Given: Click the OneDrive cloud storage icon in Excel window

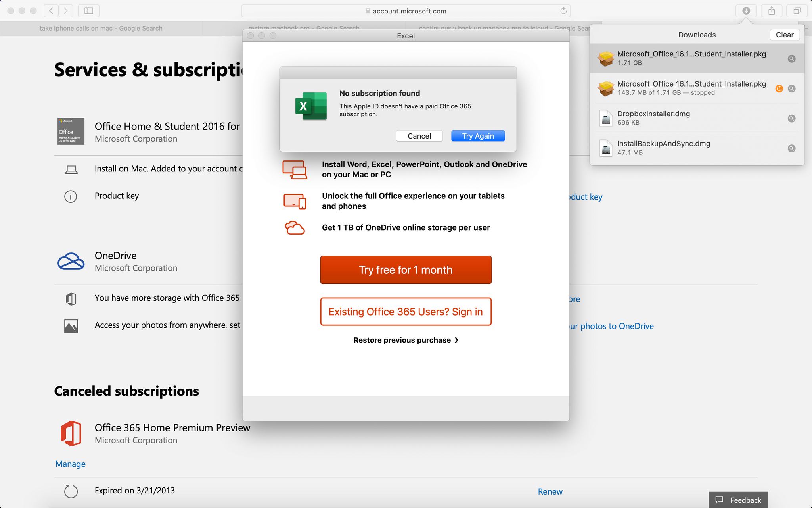Looking at the screenshot, I should [x=295, y=228].
